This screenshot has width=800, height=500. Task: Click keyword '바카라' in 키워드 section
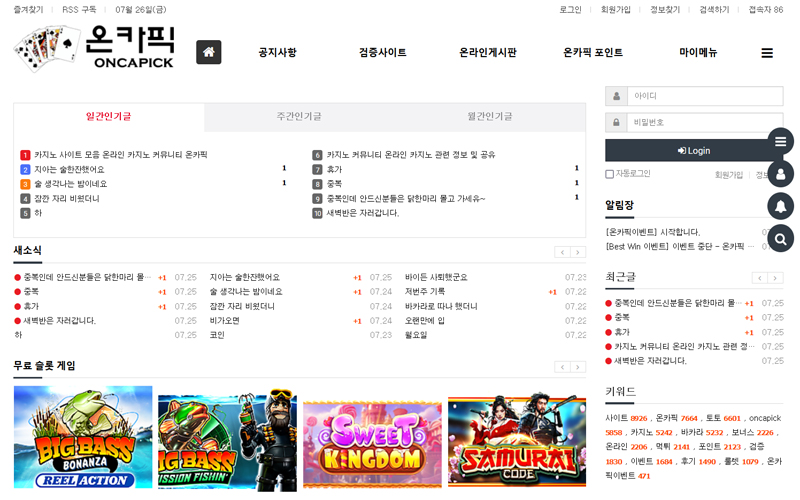[x=692, y=432]
